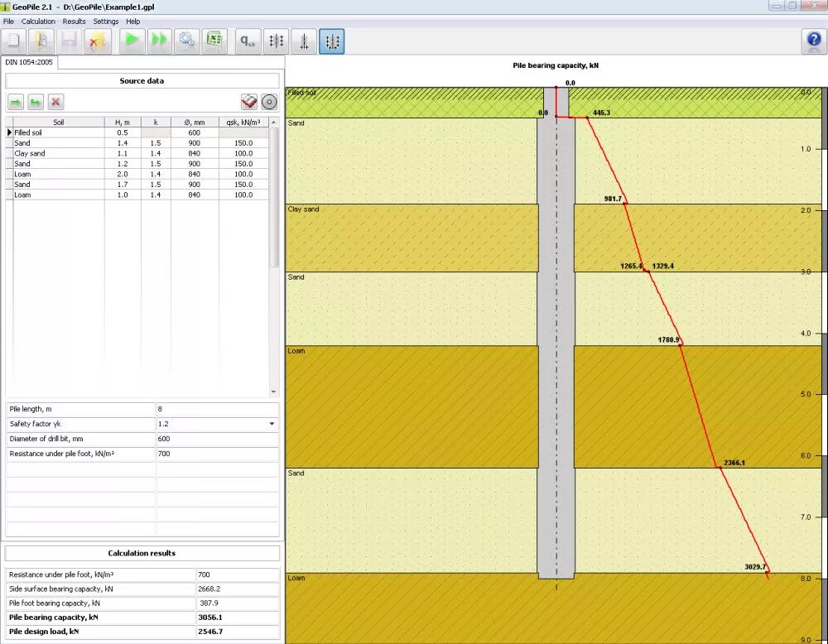Image resolution: width=828 pixels, height=644 pixels.
Task: Click the Ø value 600 in the Filled soil row
Action: coord(195,132)
